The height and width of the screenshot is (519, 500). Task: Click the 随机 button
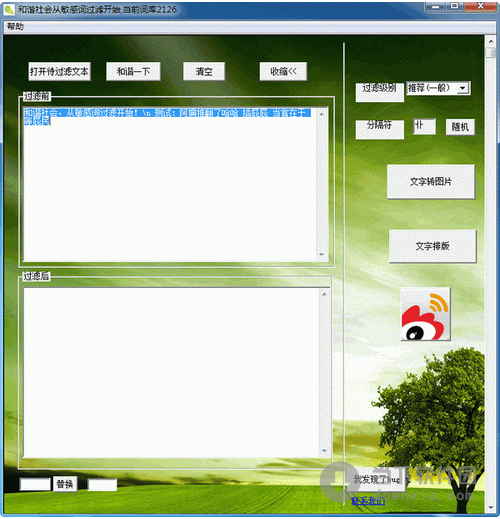click(460, 127)
